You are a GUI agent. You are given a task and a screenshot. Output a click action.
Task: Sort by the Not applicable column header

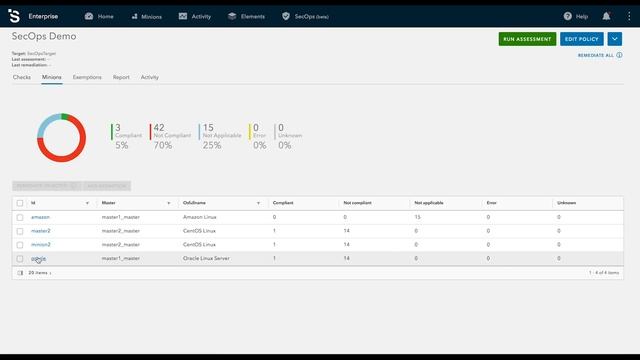pyautogui.click(x=429, y=203)
